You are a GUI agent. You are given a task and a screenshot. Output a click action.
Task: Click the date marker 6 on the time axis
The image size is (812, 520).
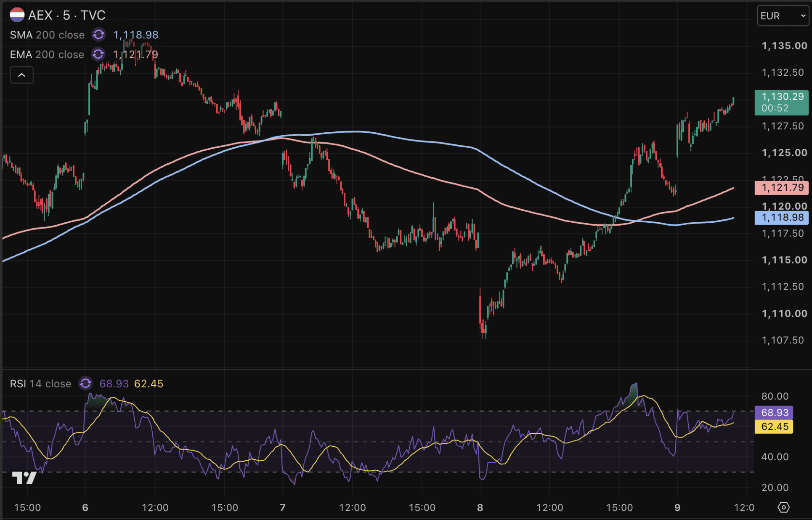85,507
